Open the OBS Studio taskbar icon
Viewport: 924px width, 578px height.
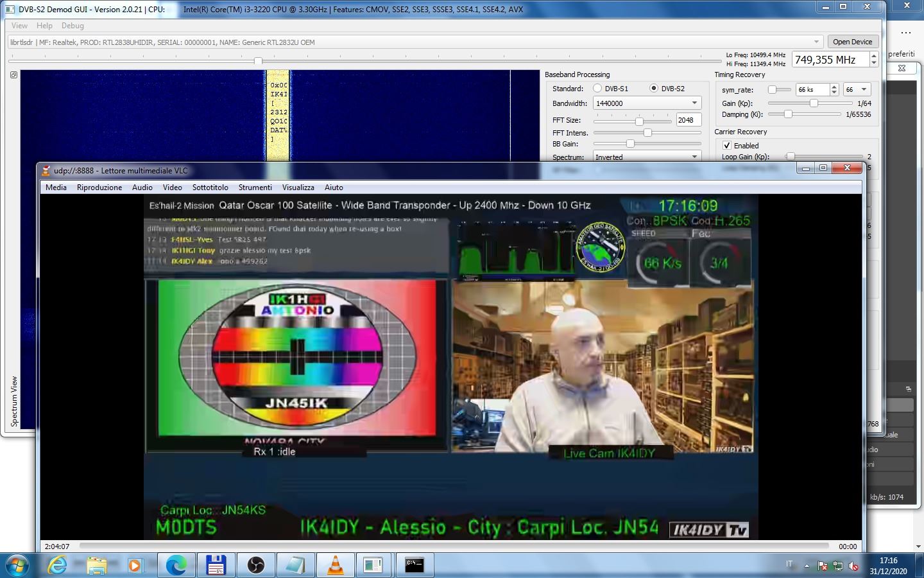(x=255, y=565)
